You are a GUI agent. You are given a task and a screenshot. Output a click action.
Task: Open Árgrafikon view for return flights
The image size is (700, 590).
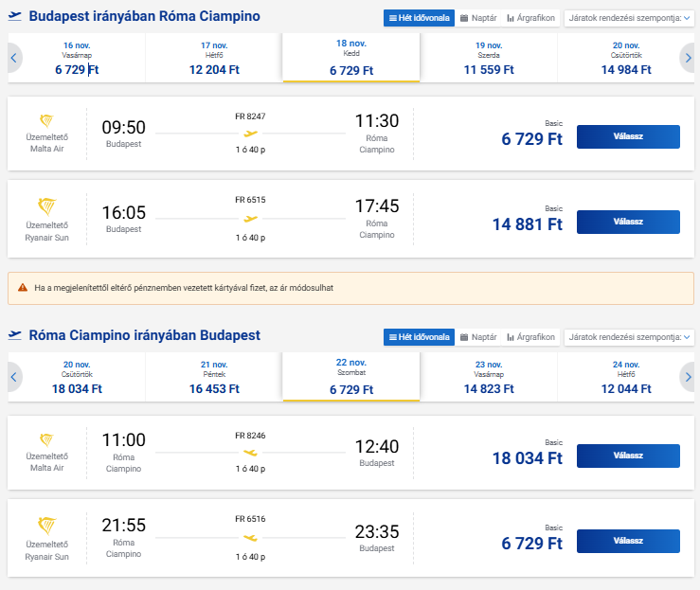pyautogui.click(x=530, y=337)
